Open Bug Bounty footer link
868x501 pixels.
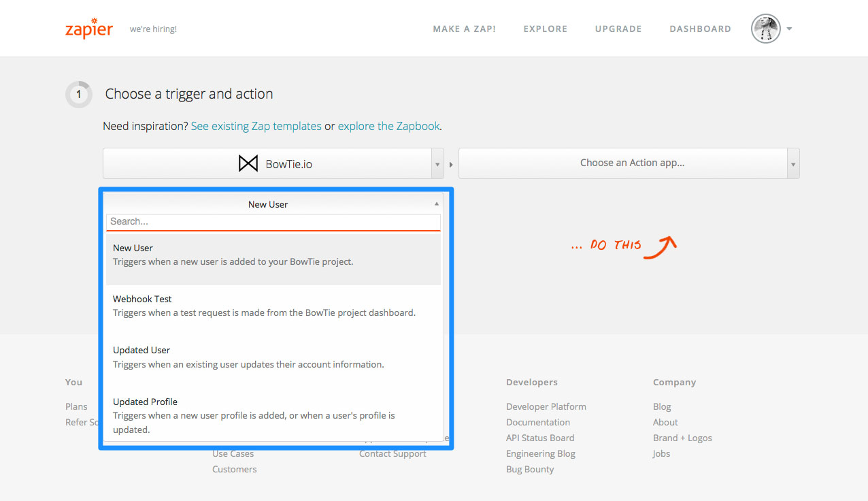point(530,469)
